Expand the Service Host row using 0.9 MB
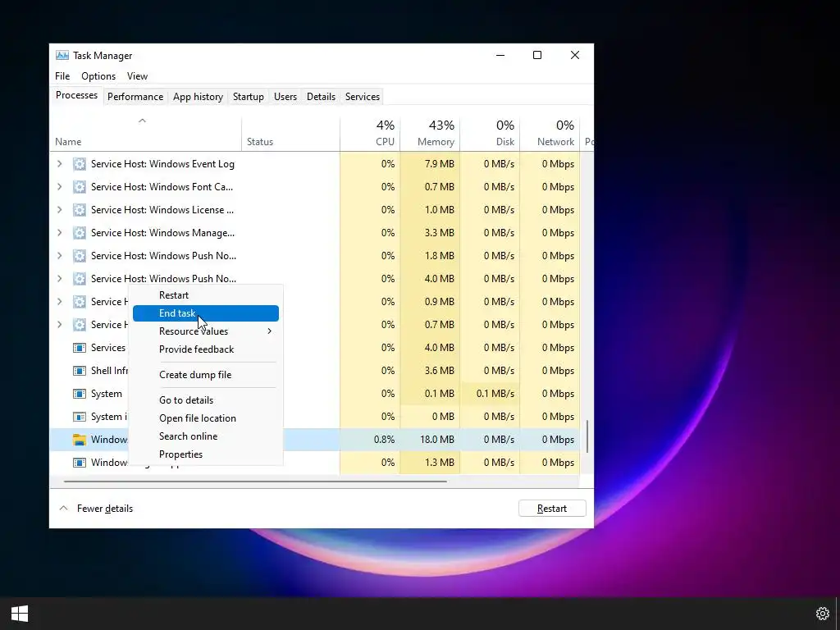Screen dimensions: 840x630 point(59,302)
